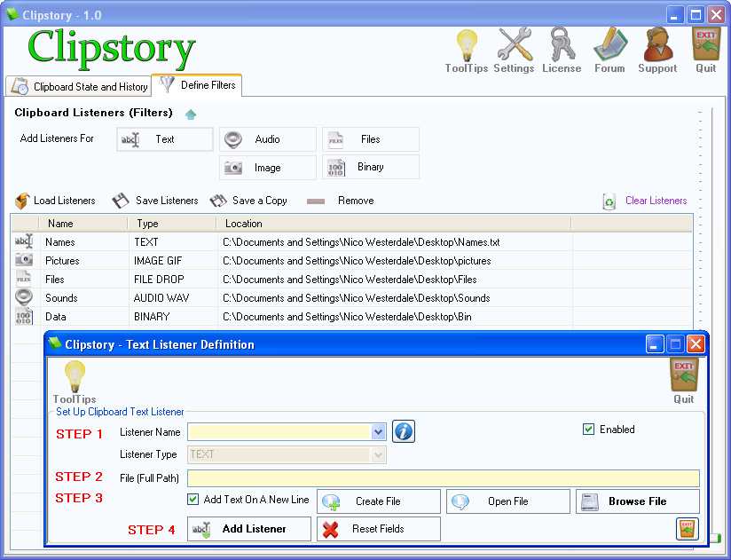The width and height of the screenshot is (731, 560).
Task: Click the Add Listener button
Action: point(249,529)
